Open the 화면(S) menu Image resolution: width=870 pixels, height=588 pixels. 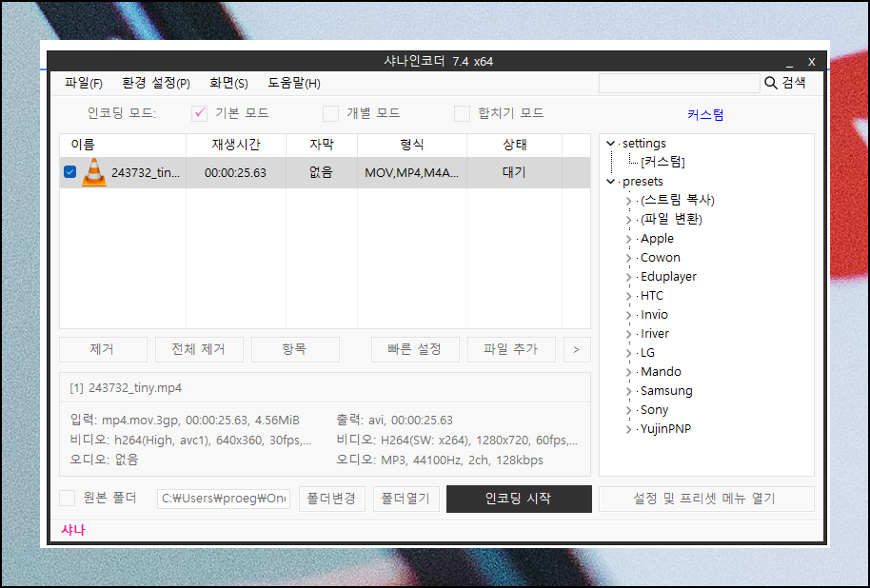228,83
